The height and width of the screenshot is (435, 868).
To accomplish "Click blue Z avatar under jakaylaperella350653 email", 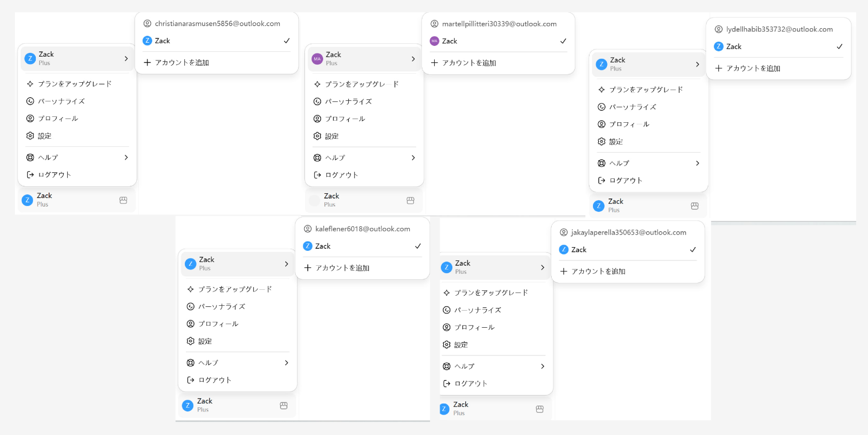I will click(564, 250).
